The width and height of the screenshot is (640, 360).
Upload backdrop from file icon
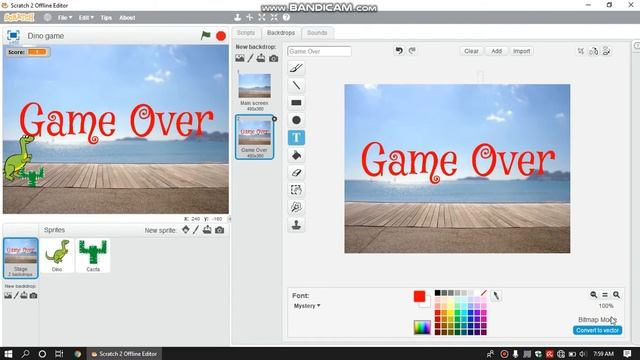261,58
